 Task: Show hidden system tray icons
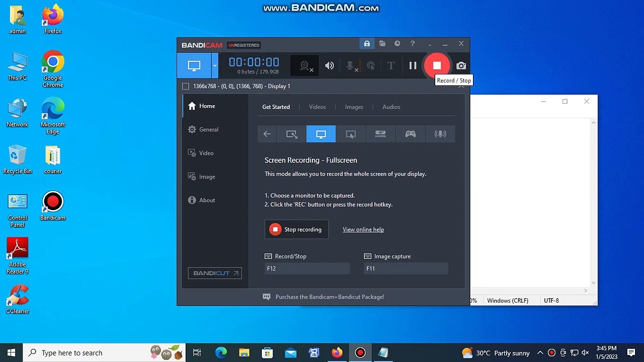coord(540,353)
